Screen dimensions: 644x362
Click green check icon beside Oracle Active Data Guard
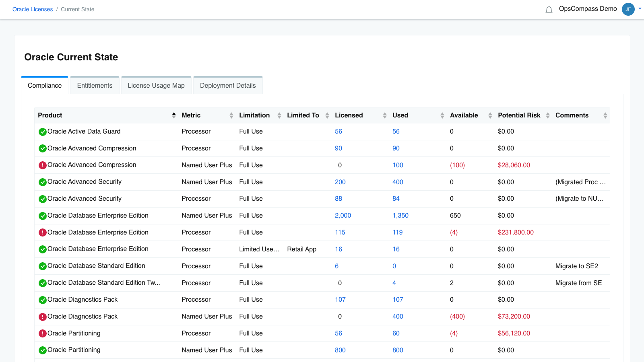coord(42,132)
